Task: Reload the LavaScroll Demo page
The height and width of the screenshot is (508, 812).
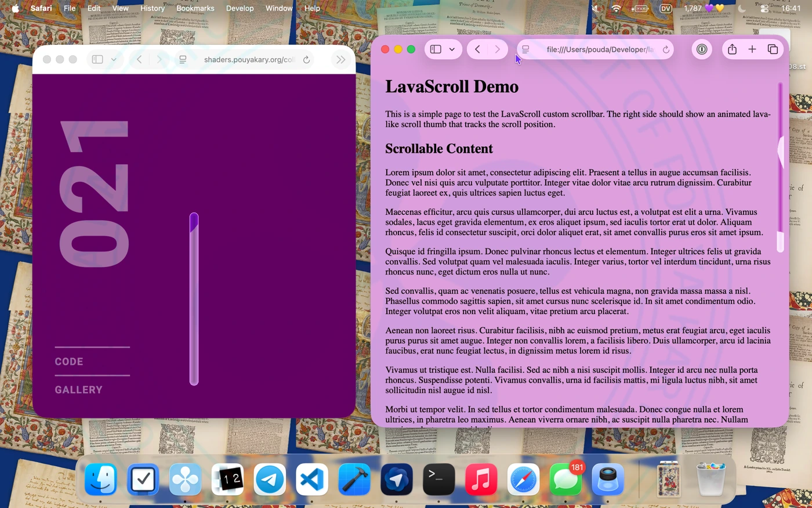Action: click(x=666, y=49)
